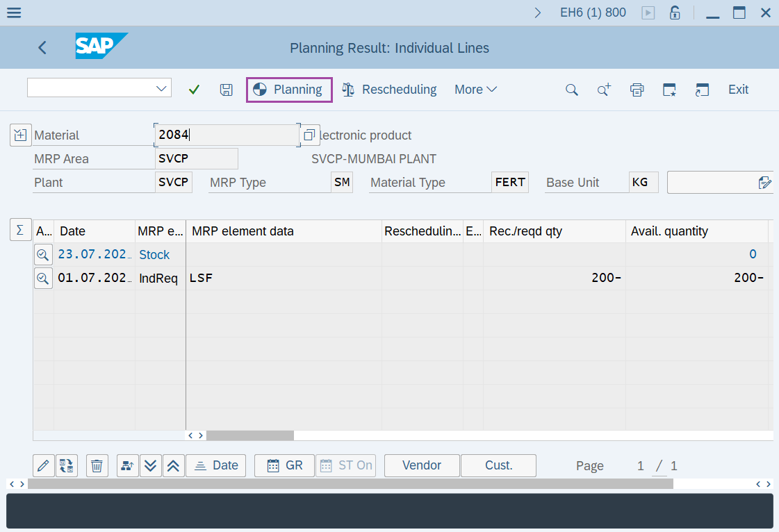Click the Σ totals icon
This screenshot has width=779, height=532.
pos(20,230)
